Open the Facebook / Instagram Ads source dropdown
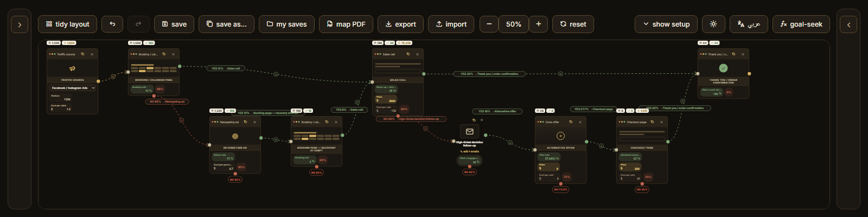This screenshot has height=217, width=868. tap(73, 88)
